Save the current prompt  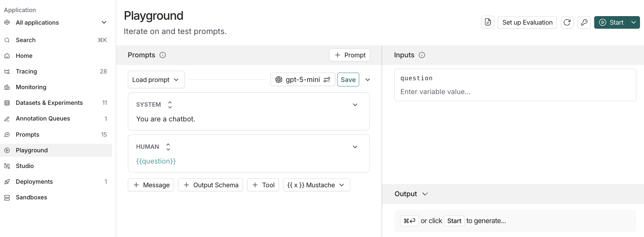point(348,80)
